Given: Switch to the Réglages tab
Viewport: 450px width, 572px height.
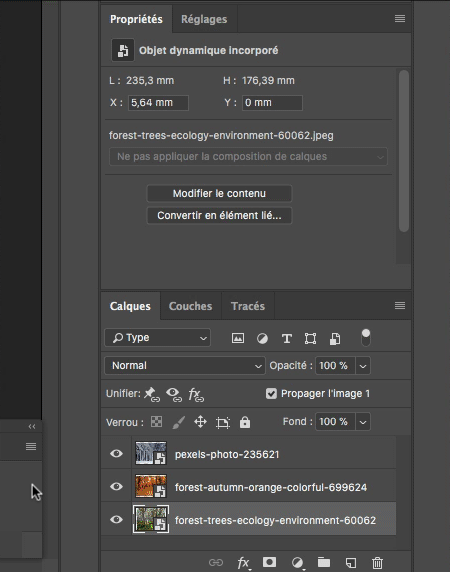Looking at the screenshot, I should click(x=204, y=19).
